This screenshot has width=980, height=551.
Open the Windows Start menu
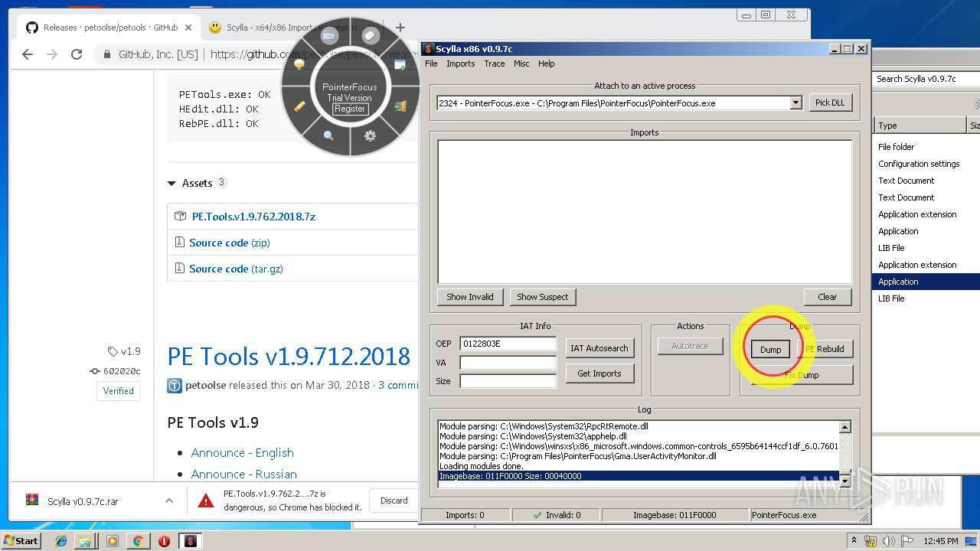(21, 541)
